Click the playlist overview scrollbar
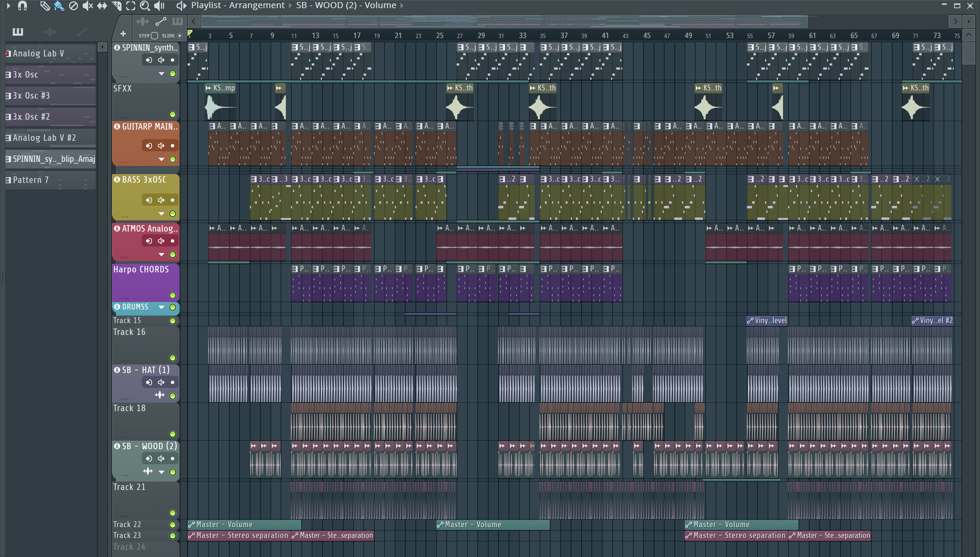The image size is (980, 557). (505, 21)
